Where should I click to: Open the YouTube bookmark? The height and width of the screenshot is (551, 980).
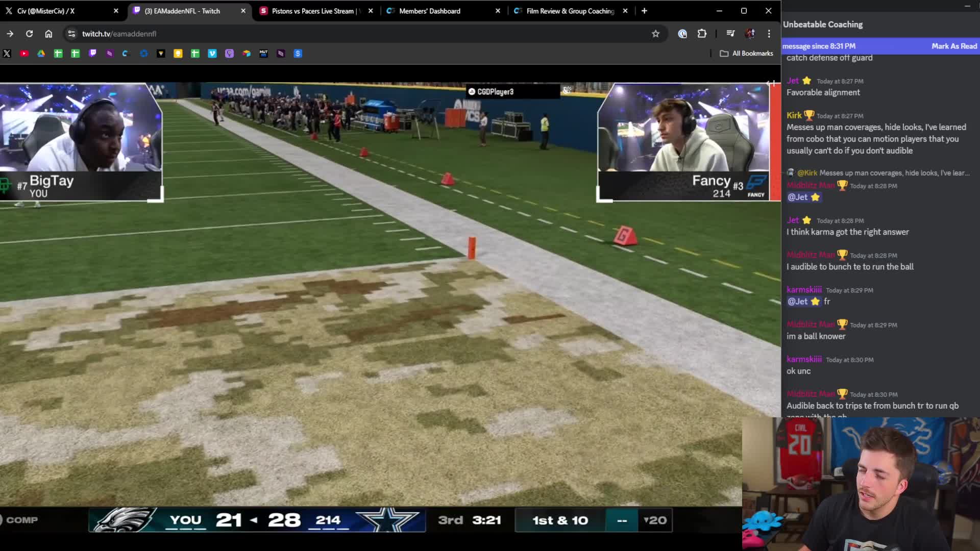click(x=24, y=53)
